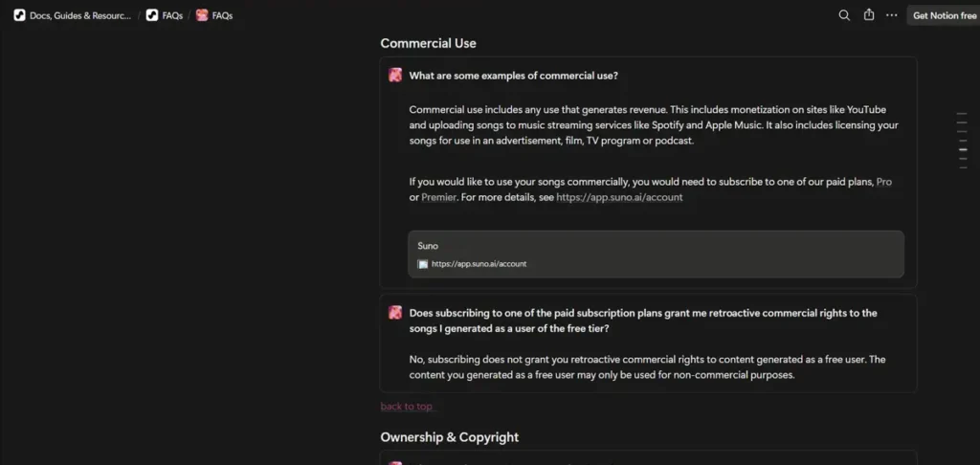Viewport: 980px width, 465px height.
Task: Open the Pro plan link
Action: click(x=883, y=182)
